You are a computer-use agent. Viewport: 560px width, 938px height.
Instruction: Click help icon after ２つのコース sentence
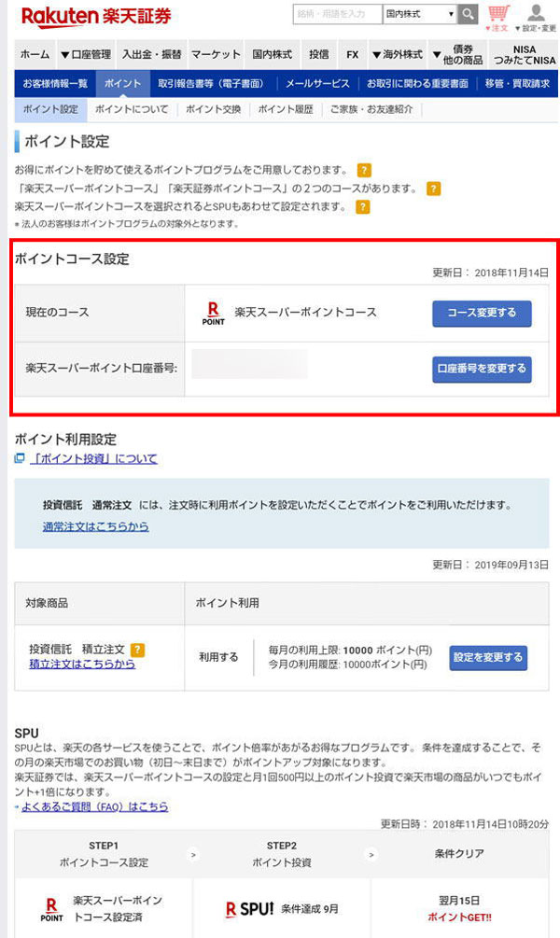point(433,189)
